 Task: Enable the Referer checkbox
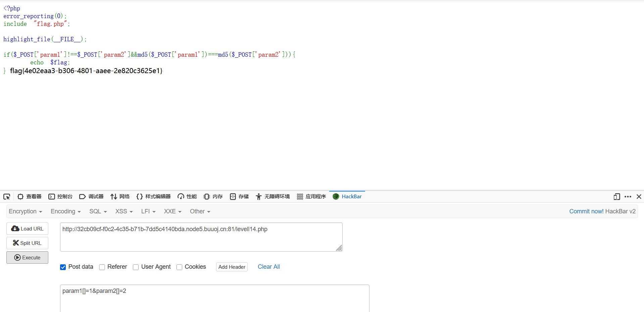pyautogui.click(x=102, y=267)
